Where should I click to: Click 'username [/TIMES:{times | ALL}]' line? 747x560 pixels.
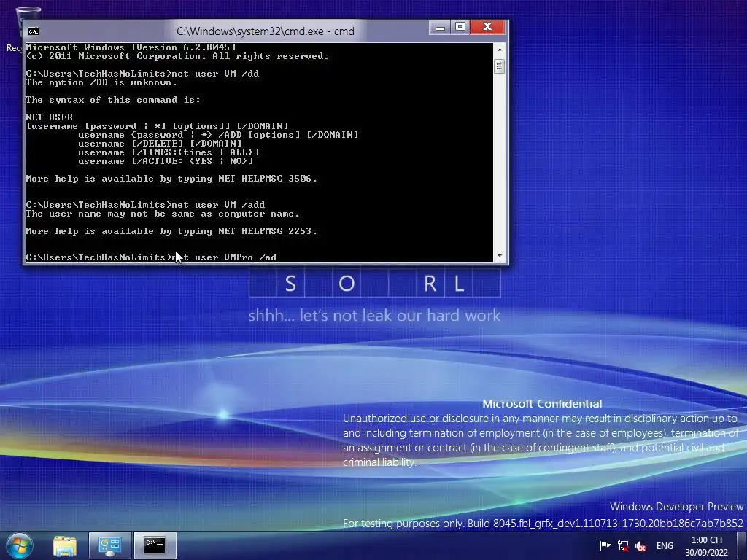(x=169, y=152)
